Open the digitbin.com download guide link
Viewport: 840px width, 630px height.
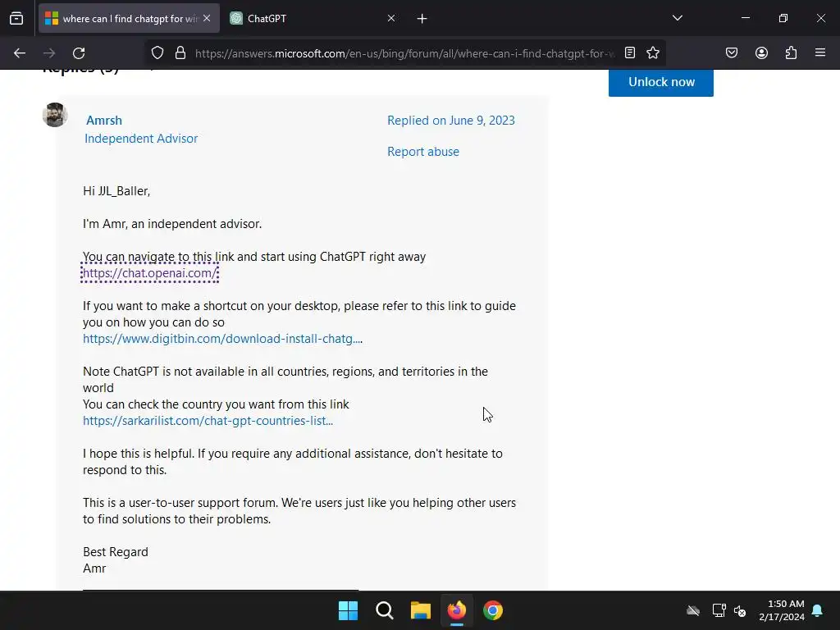222,339
